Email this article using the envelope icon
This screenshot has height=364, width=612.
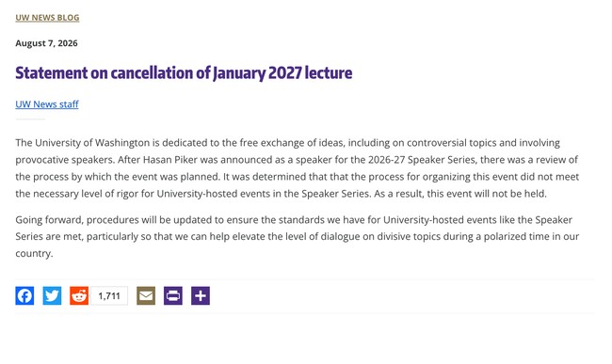(146, 295)
